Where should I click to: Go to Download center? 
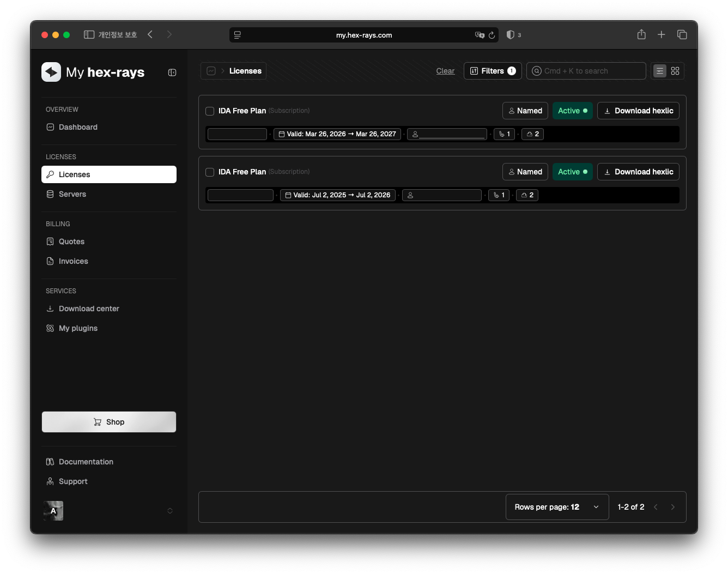[89, 309]
